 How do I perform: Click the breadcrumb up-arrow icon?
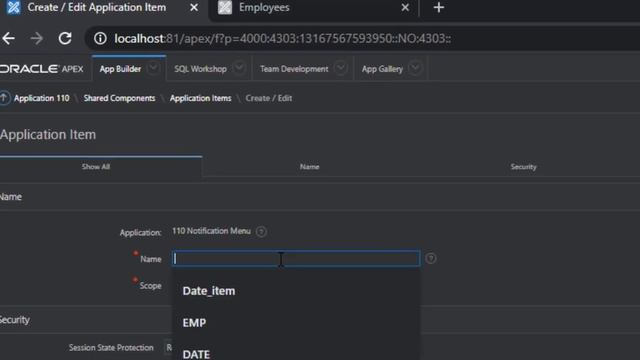[x=4, y=98]
